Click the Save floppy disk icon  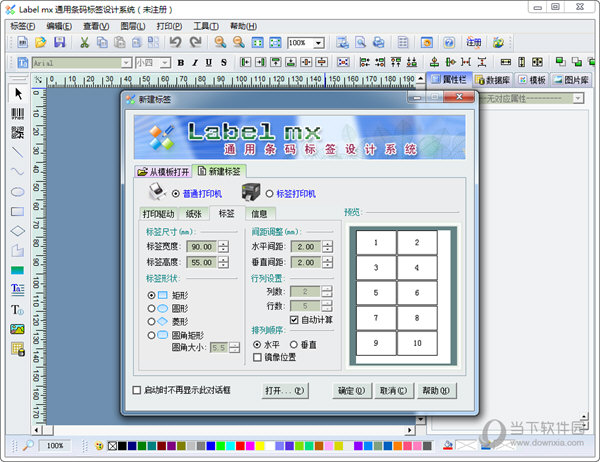59,42
